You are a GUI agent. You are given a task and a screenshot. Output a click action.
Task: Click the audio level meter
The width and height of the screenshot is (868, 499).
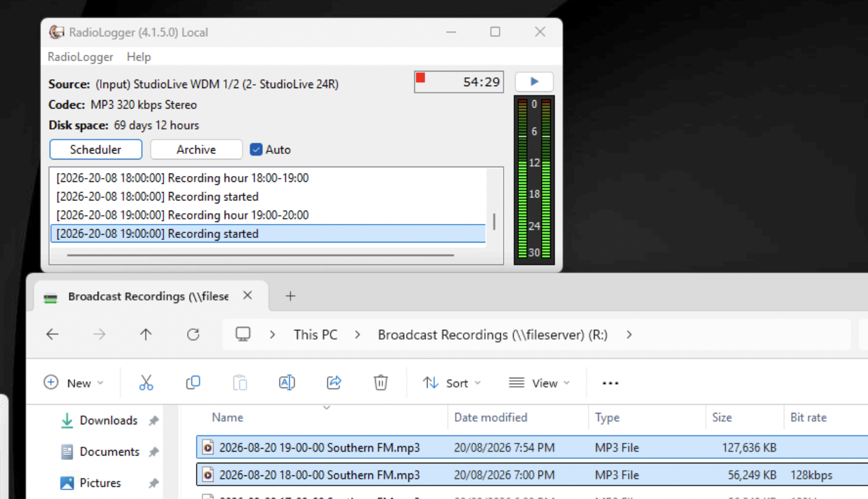pyautogui.click(x=534, y=179)
